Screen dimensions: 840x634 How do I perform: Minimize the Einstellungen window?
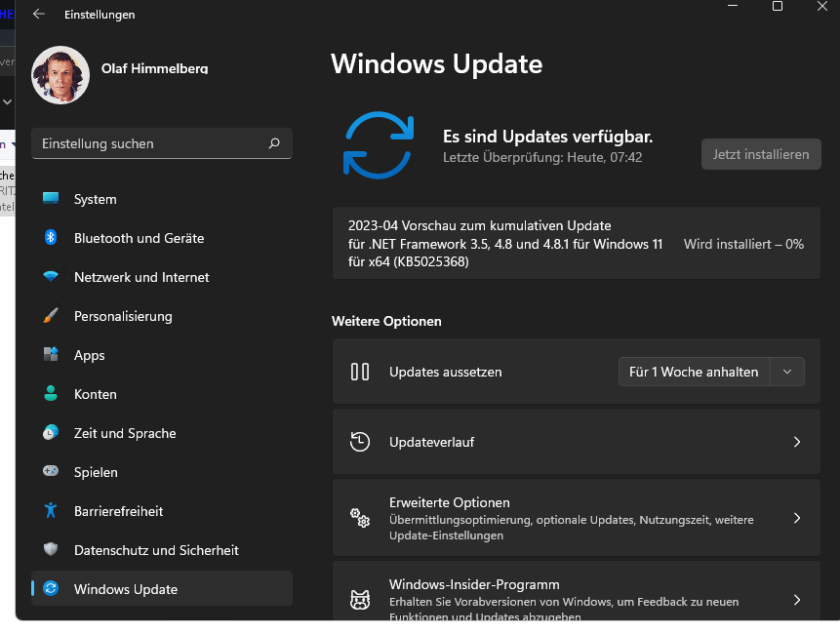tap(733, 6)
